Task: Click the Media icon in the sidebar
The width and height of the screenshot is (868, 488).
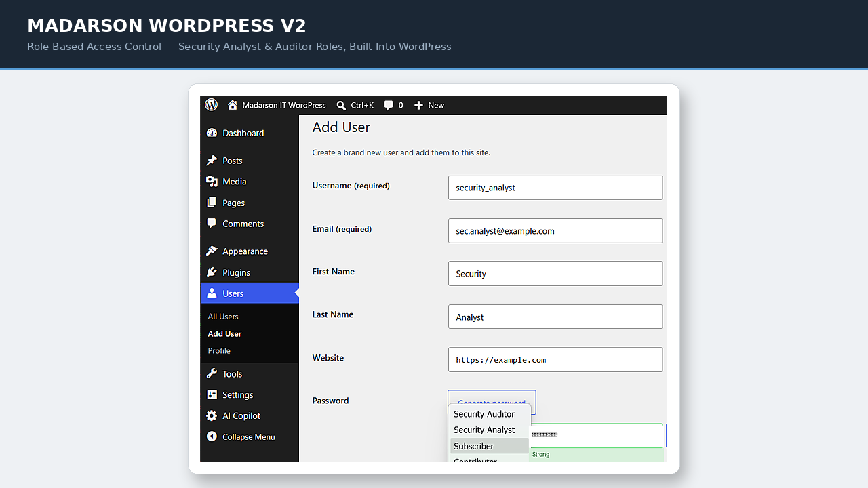Action: (x=212, y=182)
